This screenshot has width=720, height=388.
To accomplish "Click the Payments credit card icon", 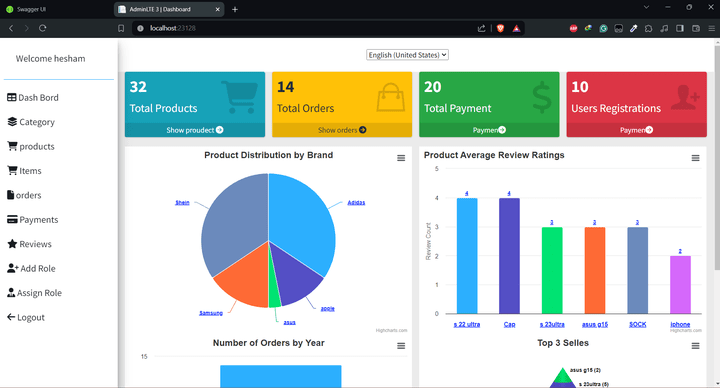I will pyautogui.click(x=12, y=219).
